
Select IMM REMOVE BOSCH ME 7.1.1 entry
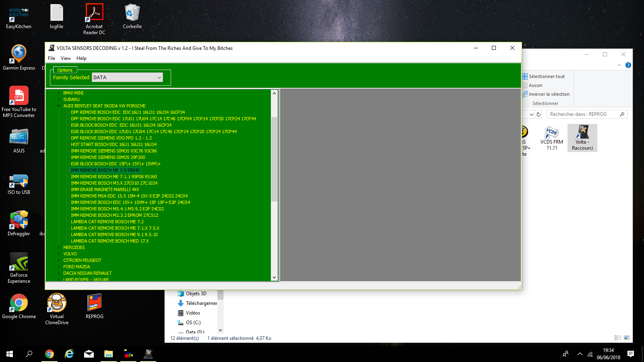click(x=114, y=177)
